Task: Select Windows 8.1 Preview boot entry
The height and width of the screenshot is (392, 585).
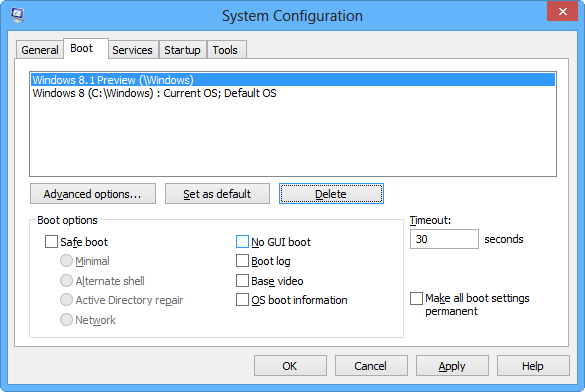Action: click(293, 80)
